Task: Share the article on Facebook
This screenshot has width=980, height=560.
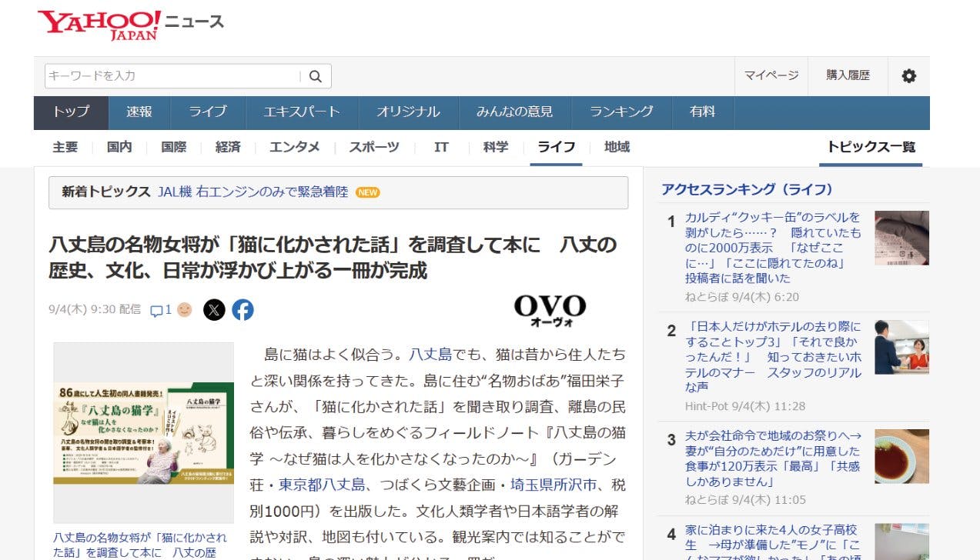Action: tap(242, 310)
